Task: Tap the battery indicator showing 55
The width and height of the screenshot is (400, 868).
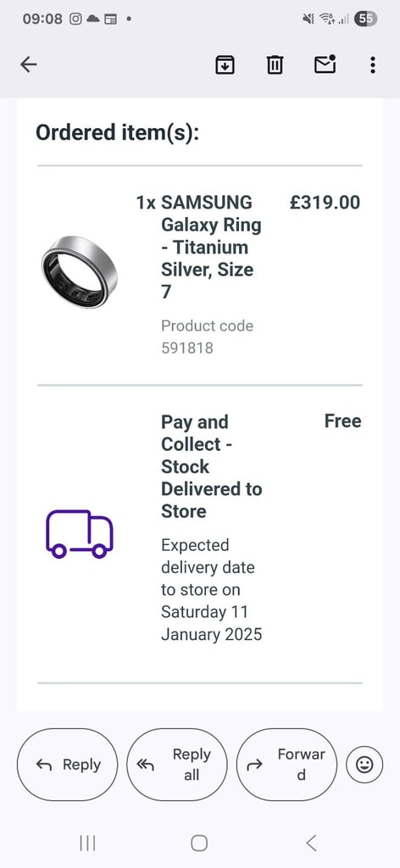Action: pyautogui.click(x=366, y=19)
